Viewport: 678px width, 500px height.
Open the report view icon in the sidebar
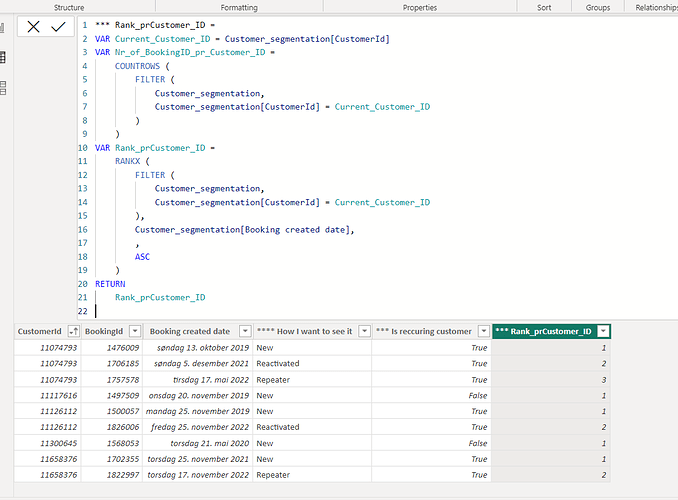tap(2, 29)
